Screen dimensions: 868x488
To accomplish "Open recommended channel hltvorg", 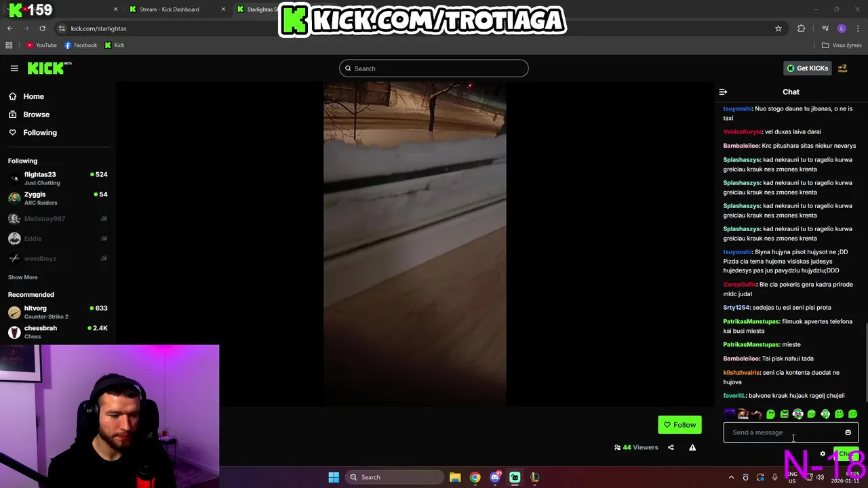I will tap(58, 312).
